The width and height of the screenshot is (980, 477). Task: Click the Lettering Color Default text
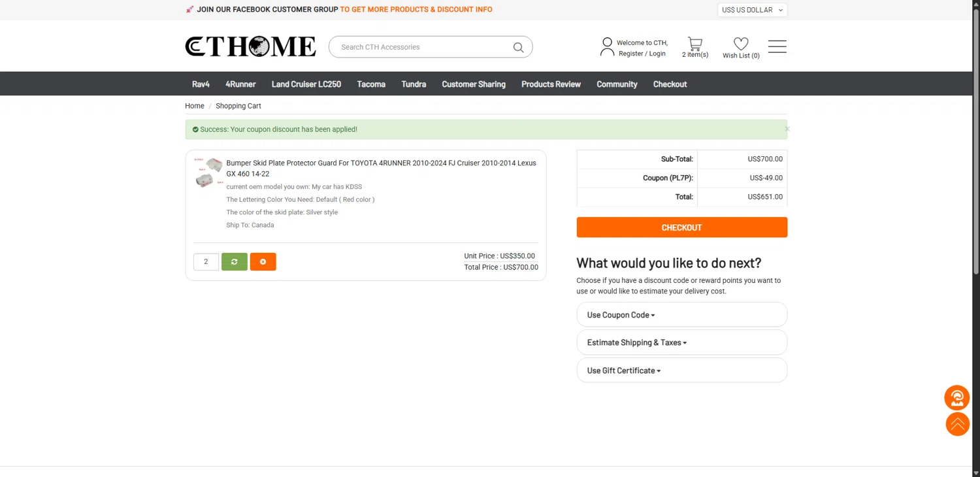click(x=301, y=199)
